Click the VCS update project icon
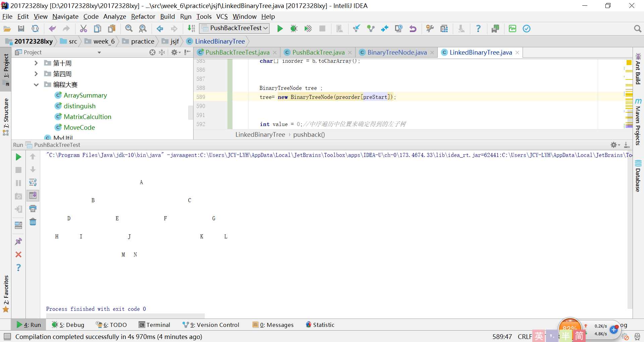Image resolution: width=644 pixels, height=342 pixels. (x=357, y=29)
